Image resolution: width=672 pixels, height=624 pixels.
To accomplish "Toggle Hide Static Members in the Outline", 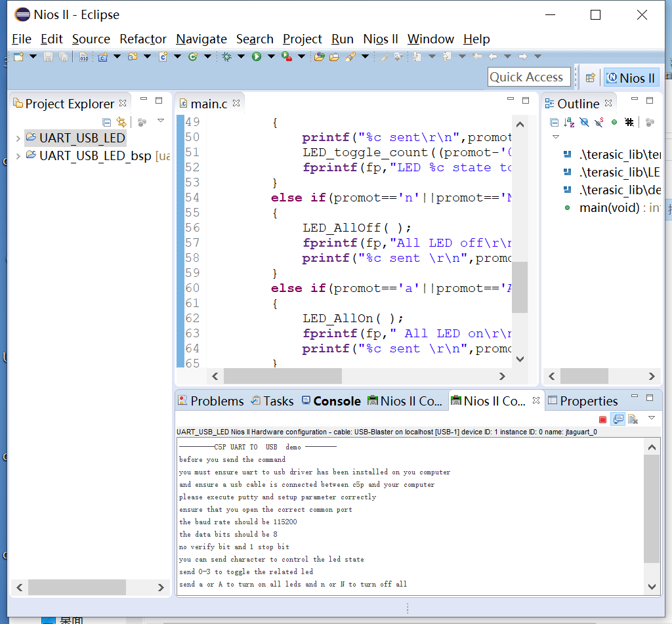I will (599, 123).
